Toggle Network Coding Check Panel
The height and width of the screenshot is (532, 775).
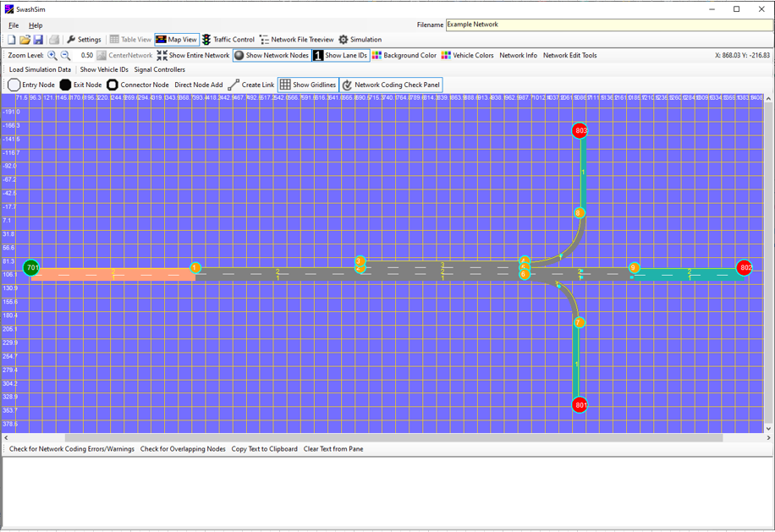[x=391, y=85]
